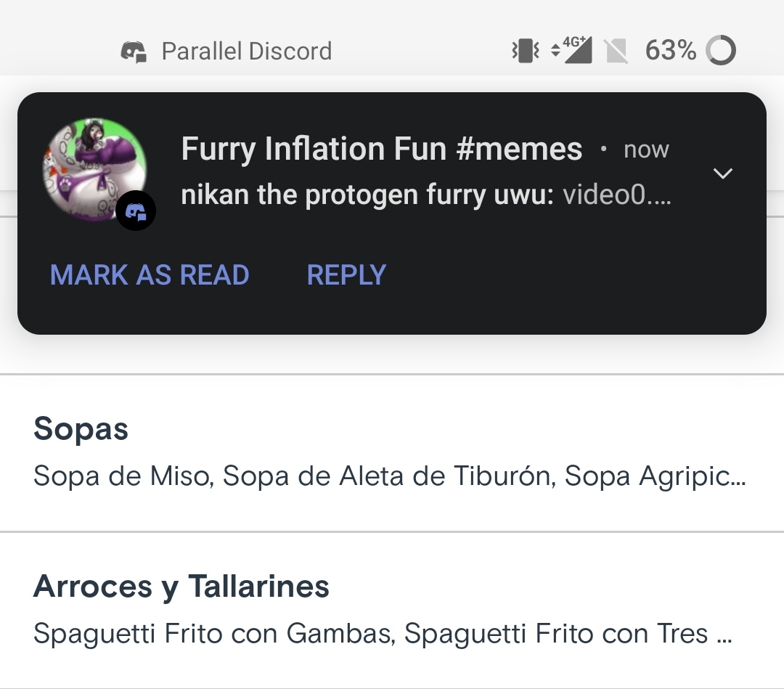Open the Furry Inflation Fun #memes notification title
Screen dimensions: 784x689
point(381,150)
